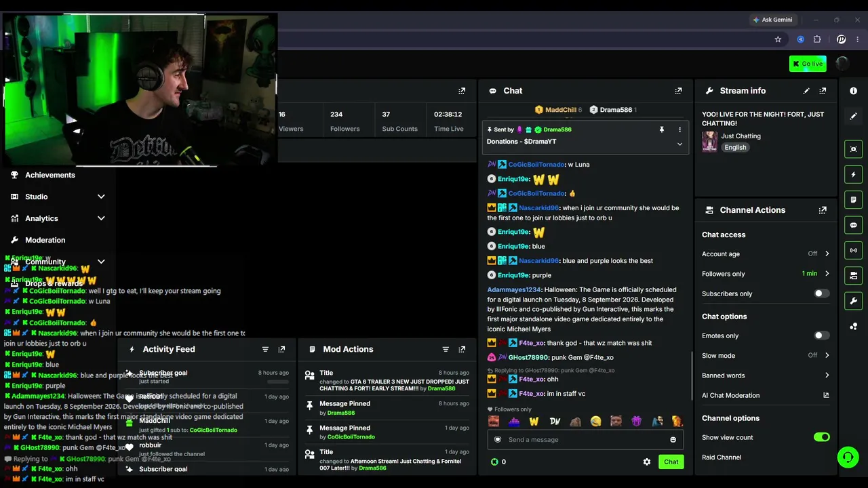The width and height of the screenshot is (868, 488).
Task: Pop out the Activity Feed panel
Action: [x=281, y=349]
